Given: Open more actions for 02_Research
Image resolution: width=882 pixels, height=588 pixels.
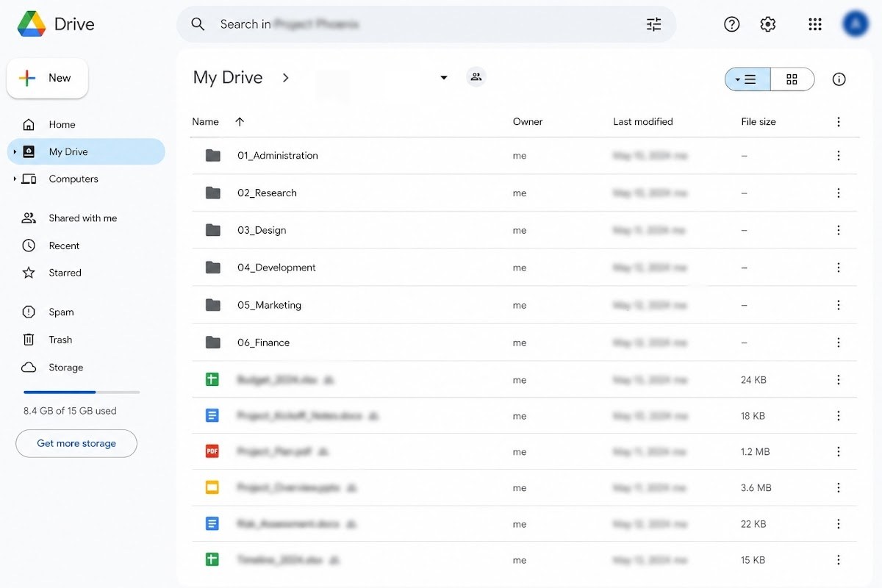Looking at the screenshot, I should [839, 193].
